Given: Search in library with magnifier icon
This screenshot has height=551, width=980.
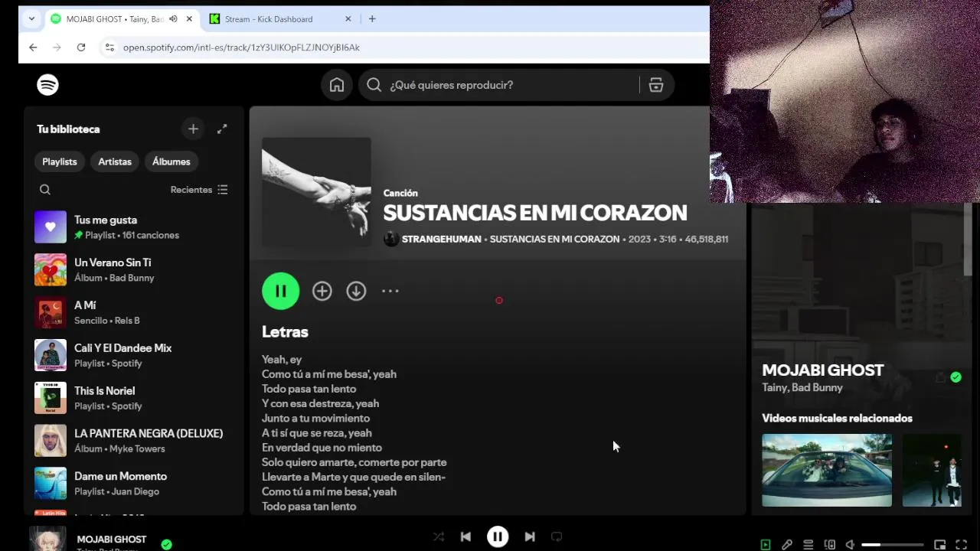Looking at the screenshot, I should tap(45, 190).
